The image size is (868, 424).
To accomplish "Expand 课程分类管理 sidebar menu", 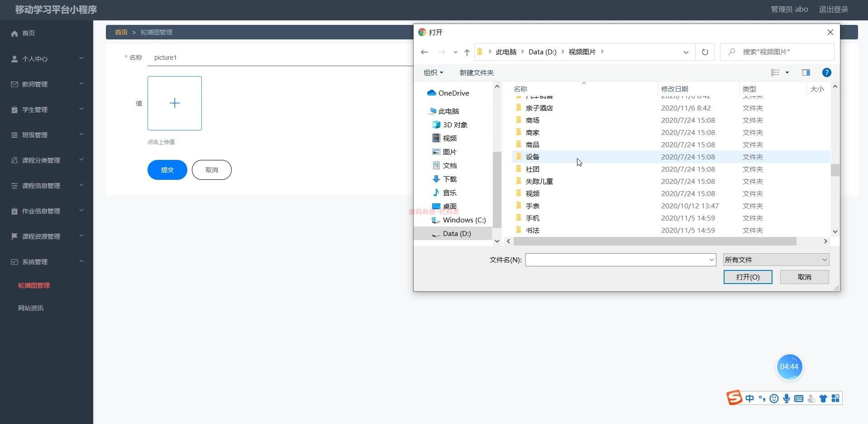I will click(x=47, y=160).
